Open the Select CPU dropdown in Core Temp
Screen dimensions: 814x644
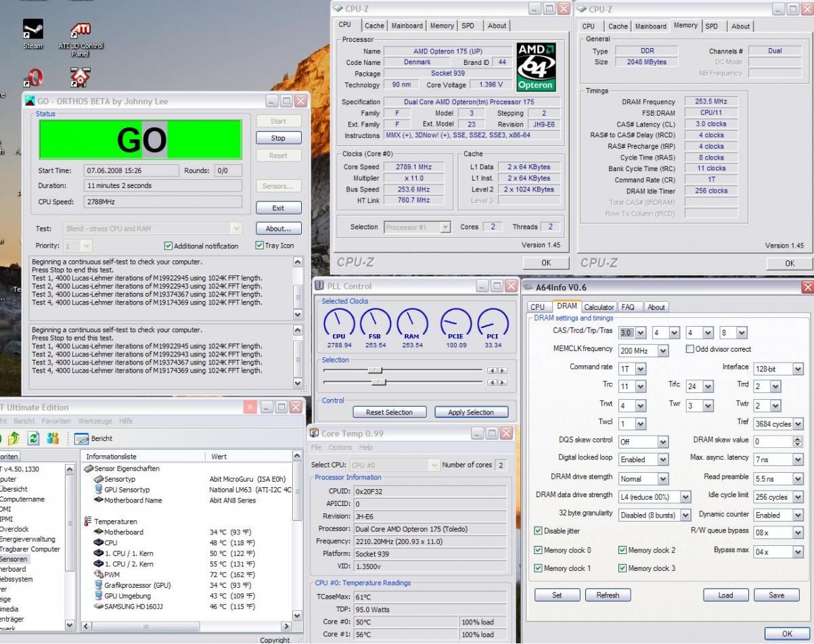(x=433, y=465)
